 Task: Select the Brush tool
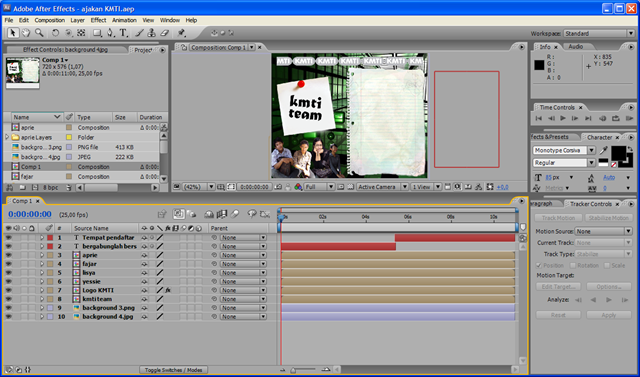pos(139,33)
